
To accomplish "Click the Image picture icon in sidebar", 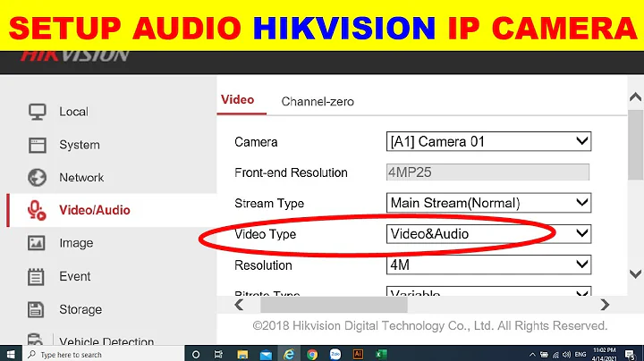I will click(x=36, y=243).
